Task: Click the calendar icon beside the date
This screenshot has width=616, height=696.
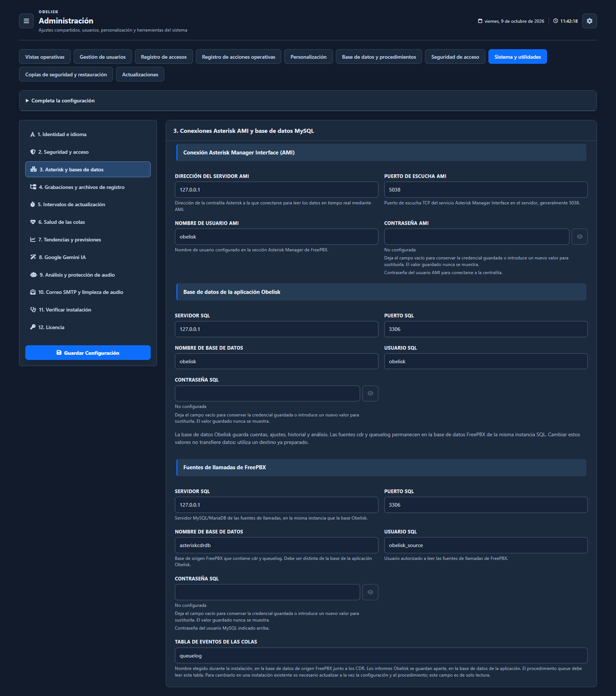Action: tap(480, 21)
